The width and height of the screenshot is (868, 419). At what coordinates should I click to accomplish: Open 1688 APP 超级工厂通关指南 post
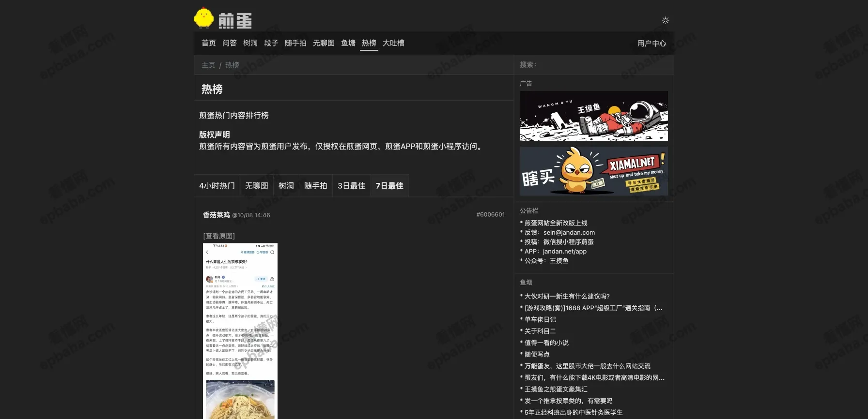[593, 308]
